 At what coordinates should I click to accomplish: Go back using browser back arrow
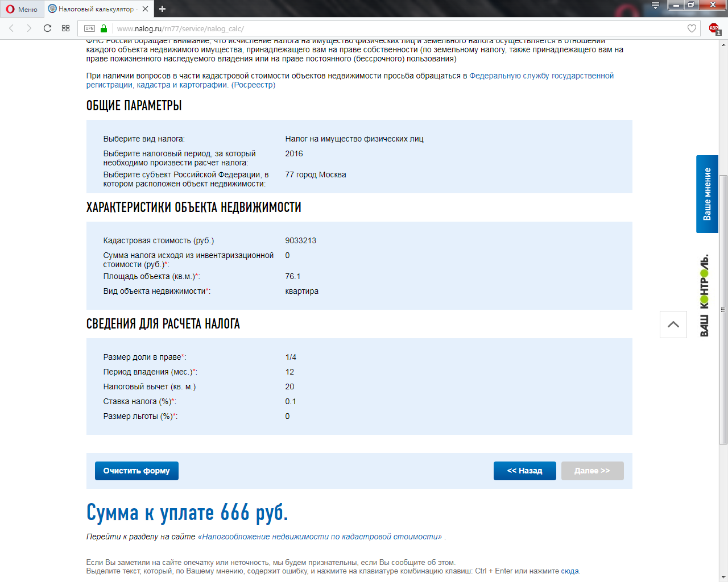[x=11, y=28]
